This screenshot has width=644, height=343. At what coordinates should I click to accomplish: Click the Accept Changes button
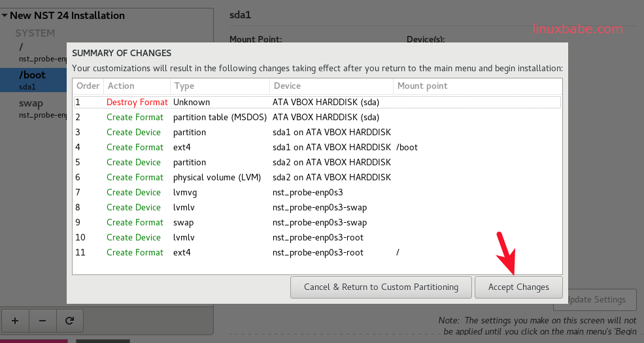(x=518, y=287)
